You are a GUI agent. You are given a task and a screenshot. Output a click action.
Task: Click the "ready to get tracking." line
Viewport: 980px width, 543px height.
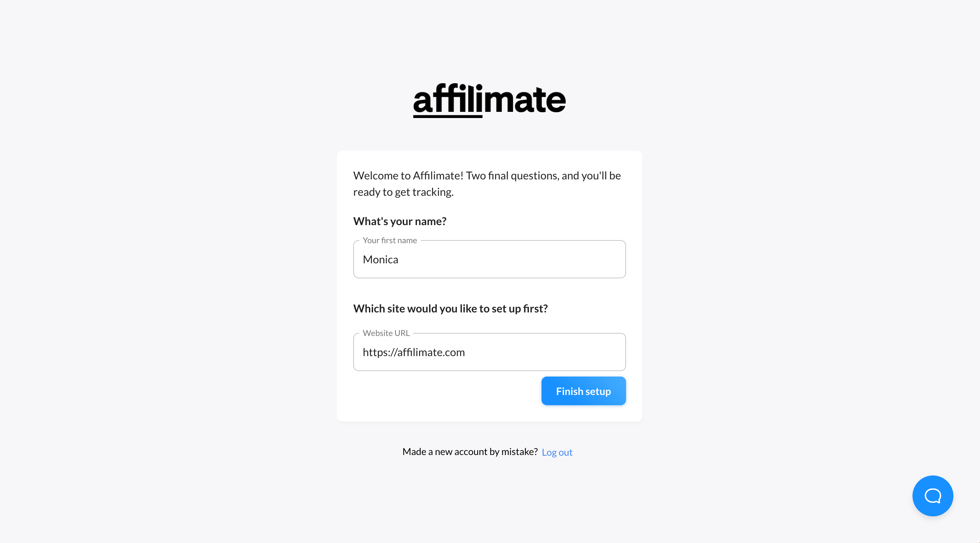pyautogui.click(x=403, y=192)
